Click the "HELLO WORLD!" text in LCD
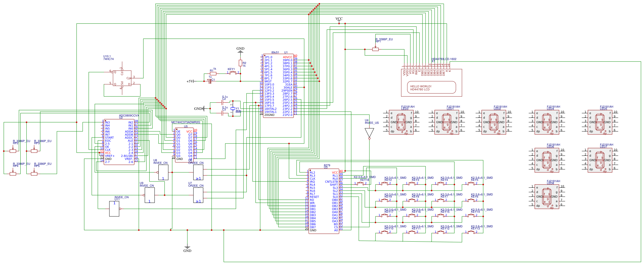The width and height of the screenshot is (644, 265). (x=421, y=86)
